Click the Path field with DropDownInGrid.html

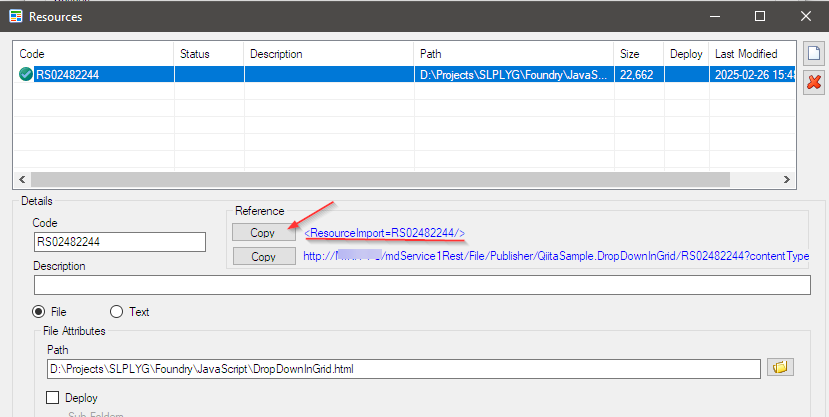click(404, 369)
